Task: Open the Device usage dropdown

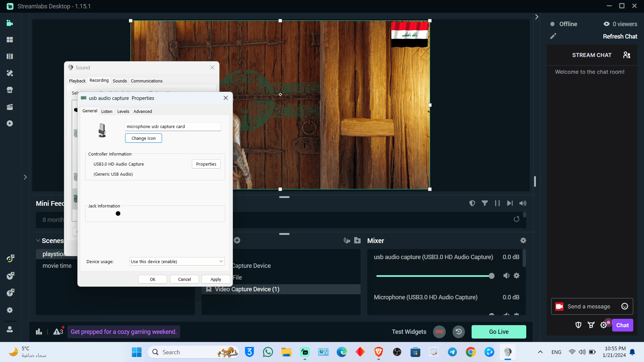Action: (x=177, y=261)
